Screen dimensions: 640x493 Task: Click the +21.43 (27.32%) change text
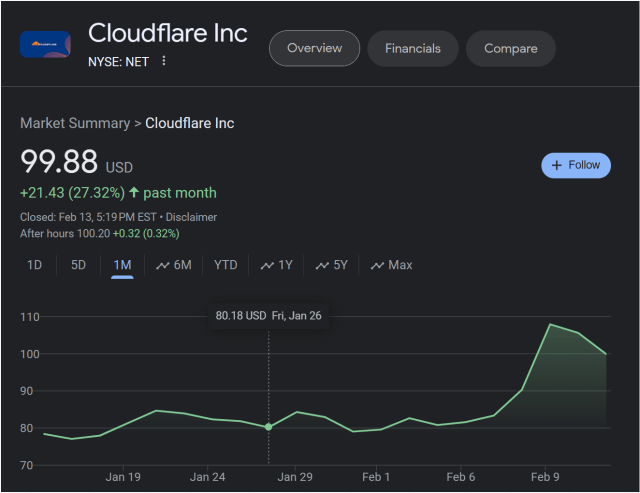coord(72,193)
